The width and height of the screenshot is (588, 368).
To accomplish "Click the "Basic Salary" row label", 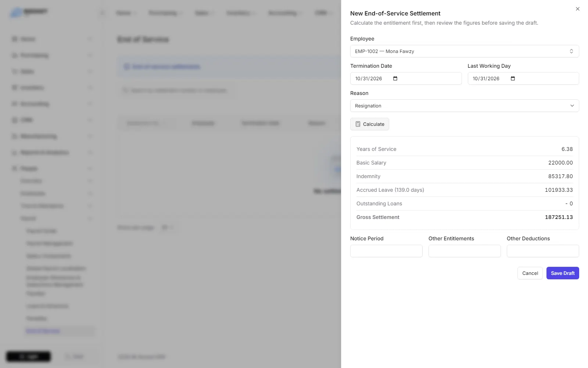I will [371, 163].
